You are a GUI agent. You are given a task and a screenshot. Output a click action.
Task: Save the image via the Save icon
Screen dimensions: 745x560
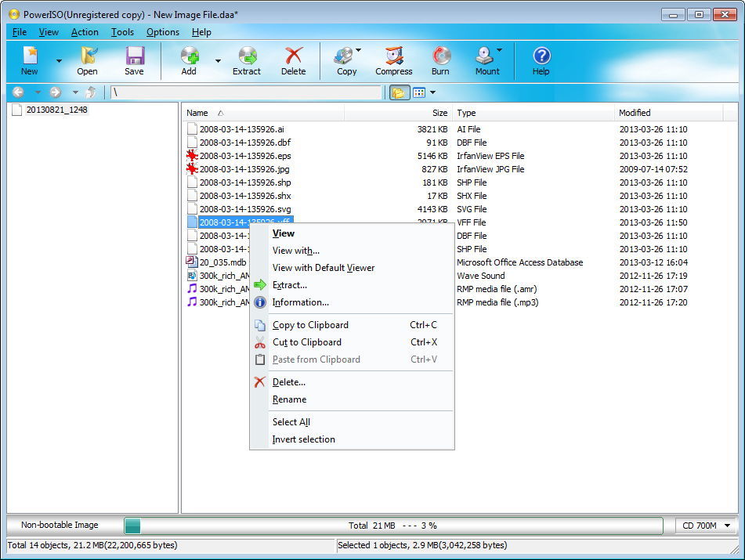click(133, 60)
